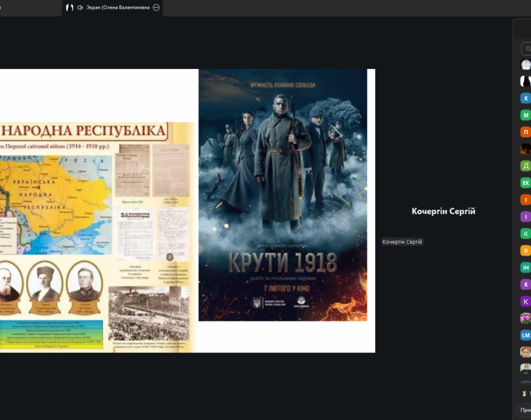Select the teal ІН participant avatar
The image size is (531, 420).
pos(525,267)
